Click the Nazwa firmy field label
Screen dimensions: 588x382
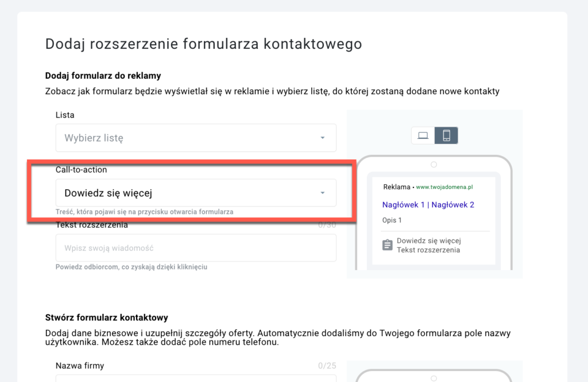80,365
